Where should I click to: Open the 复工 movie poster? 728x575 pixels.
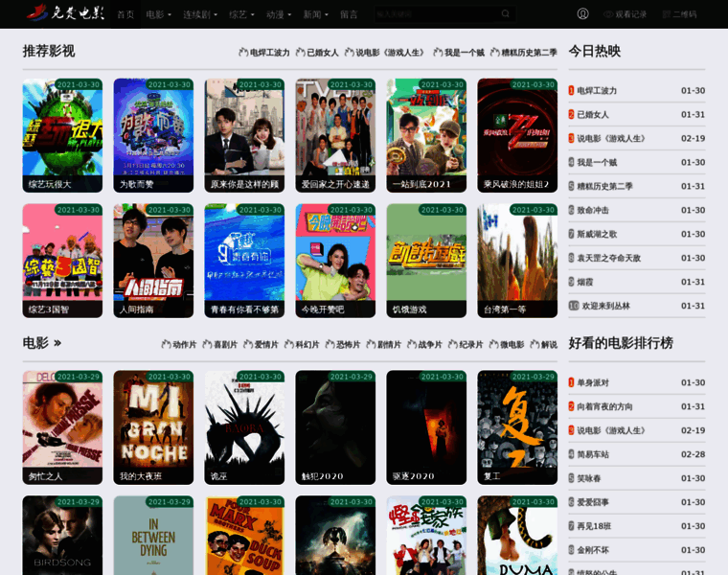[517, 427]
